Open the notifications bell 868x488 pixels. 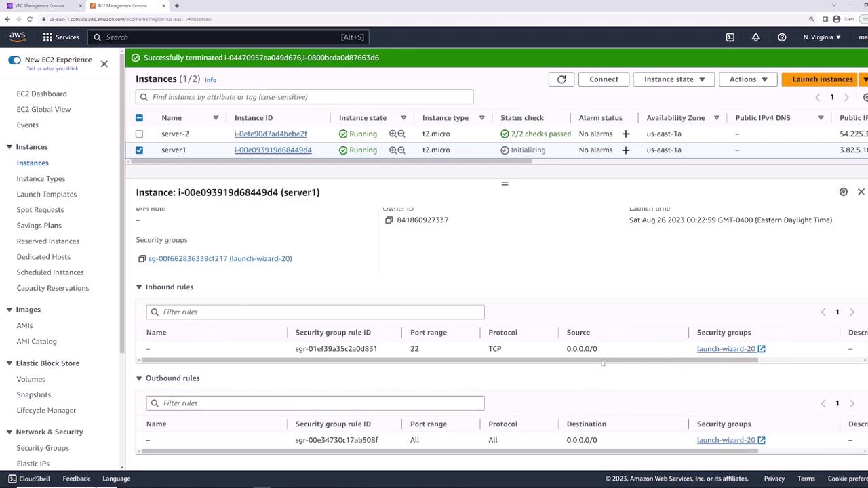tap(756, 37)
